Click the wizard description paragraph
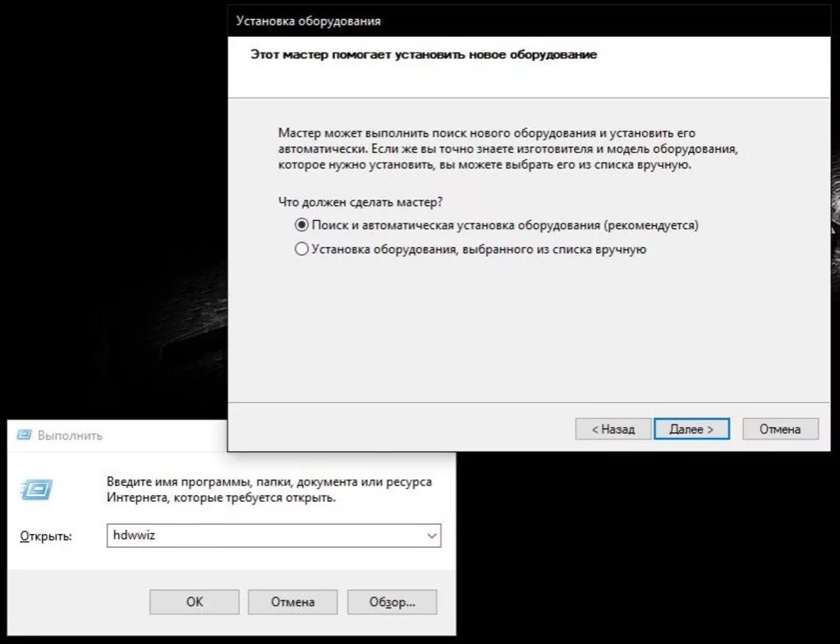The image size is (840, 644). [x=507, y=149]
